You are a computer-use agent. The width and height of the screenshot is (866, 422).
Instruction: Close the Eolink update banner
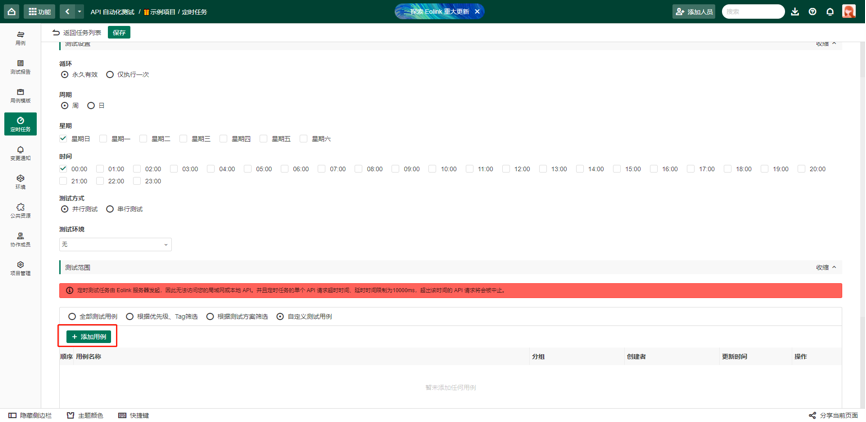pos(477,11)
